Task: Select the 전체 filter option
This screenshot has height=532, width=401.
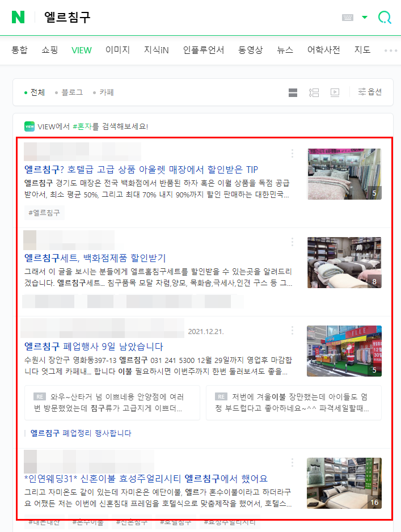Action: 35,92
